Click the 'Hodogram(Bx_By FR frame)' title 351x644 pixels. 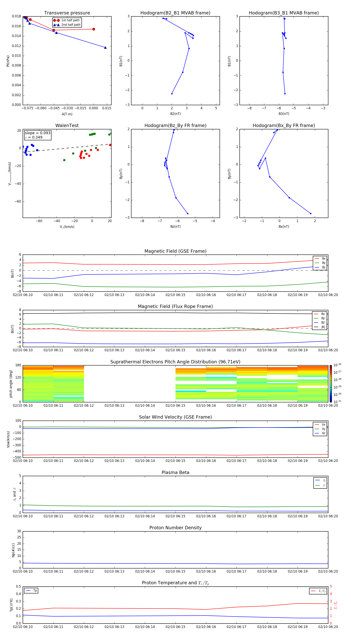284,125
